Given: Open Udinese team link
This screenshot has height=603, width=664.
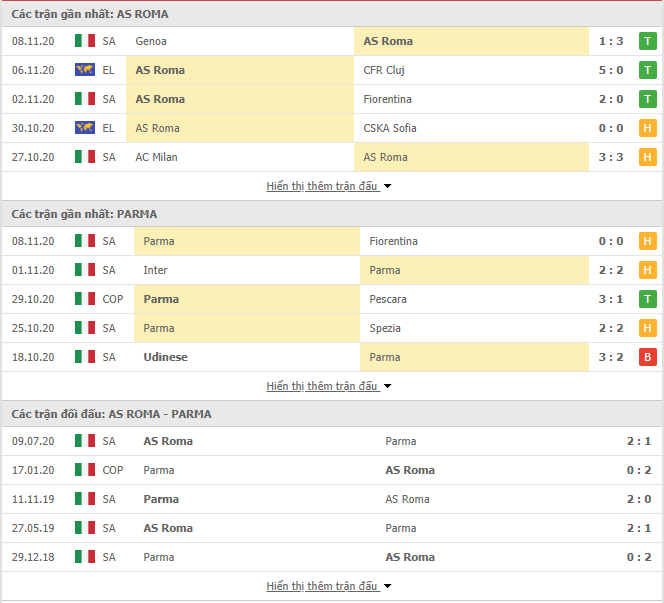Looking at the screenshot, I should point(165,357).
